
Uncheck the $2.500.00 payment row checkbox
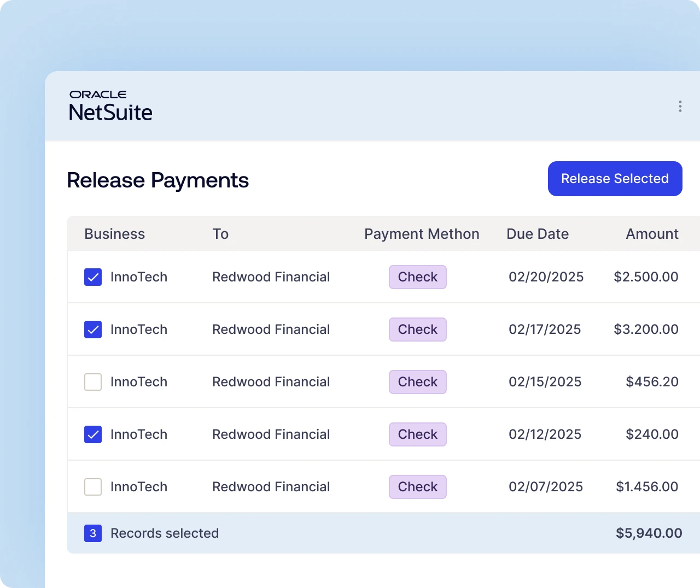coord(93,277)
